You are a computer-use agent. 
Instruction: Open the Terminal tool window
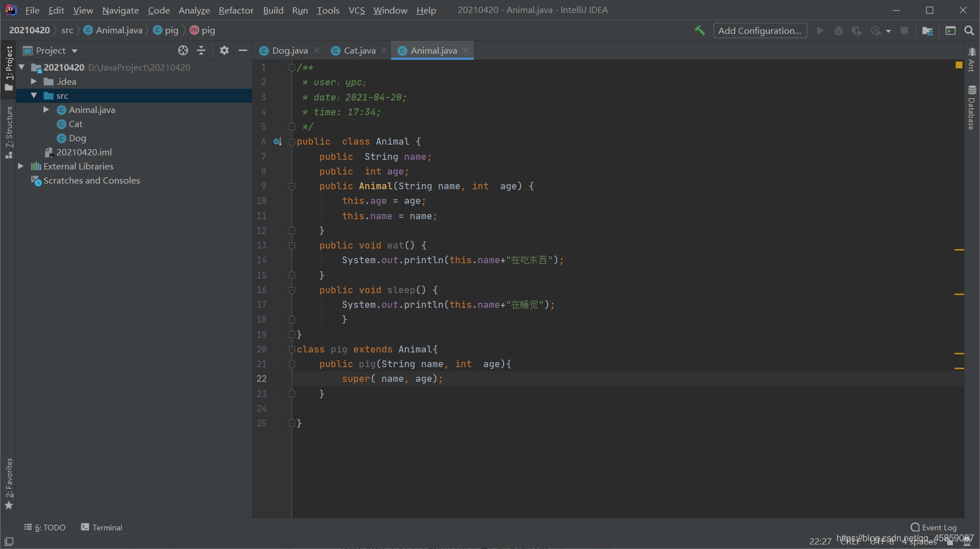click(102, 527)
